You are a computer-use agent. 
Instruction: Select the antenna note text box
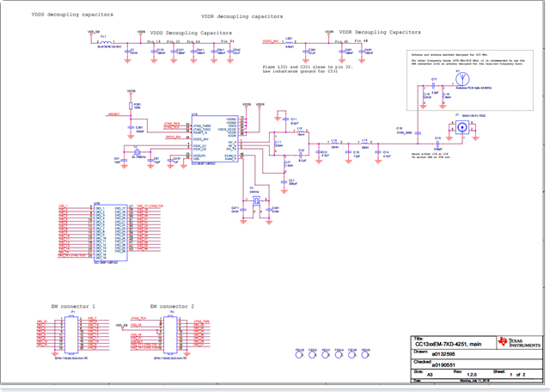[470, 80]
